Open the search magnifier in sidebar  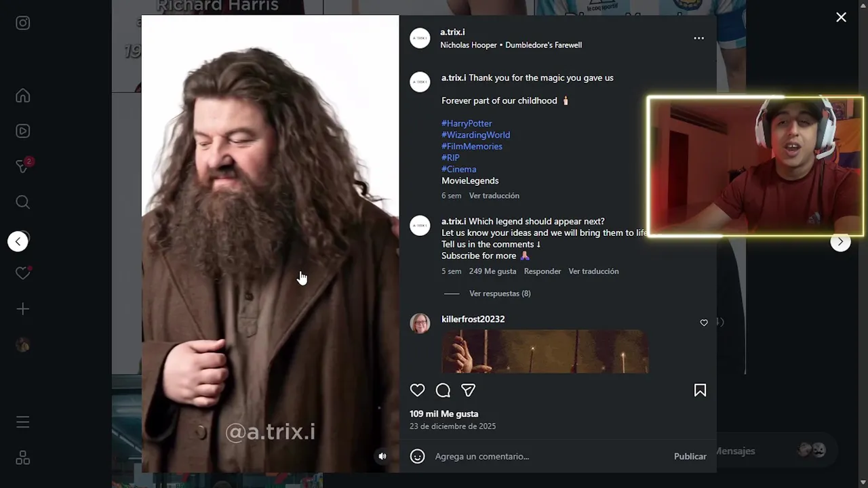coord(22,202)
